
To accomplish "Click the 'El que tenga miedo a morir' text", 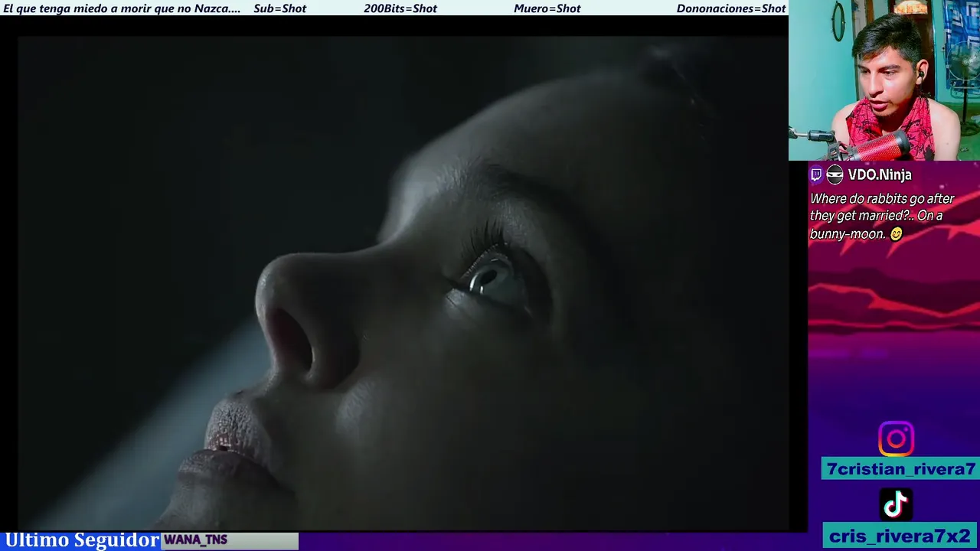I will [122, 8].
